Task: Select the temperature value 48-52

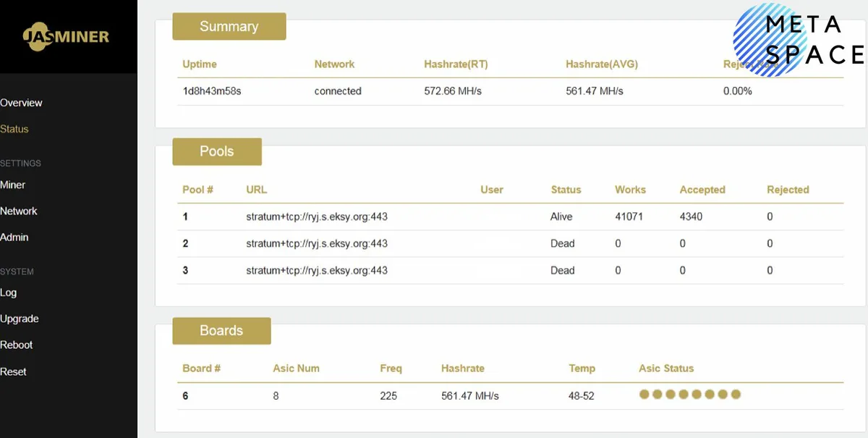Action: (x=582, y=396)
